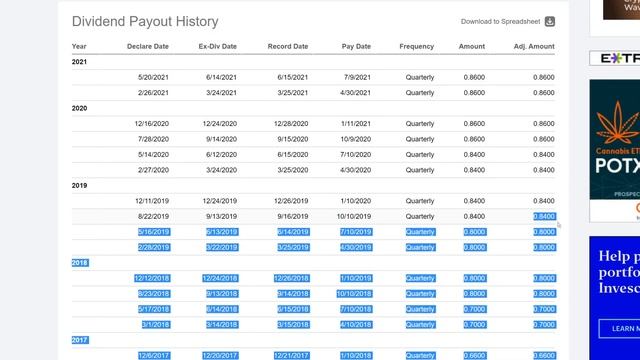
Task: Click highlighted pay date 10/10/2018
Action: tap(354, 294)
